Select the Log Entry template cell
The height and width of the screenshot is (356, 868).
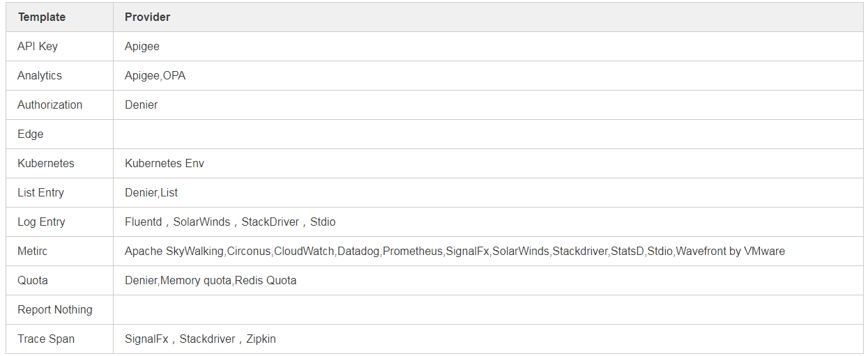tap(41, 222)
